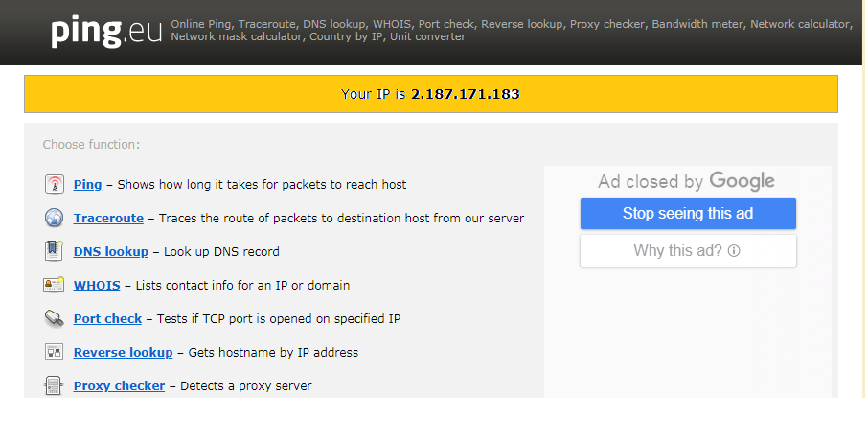This screenshot has width=868, height=441.
Task: Click the info icon beside Why this ad
Action: coord(734,251)
